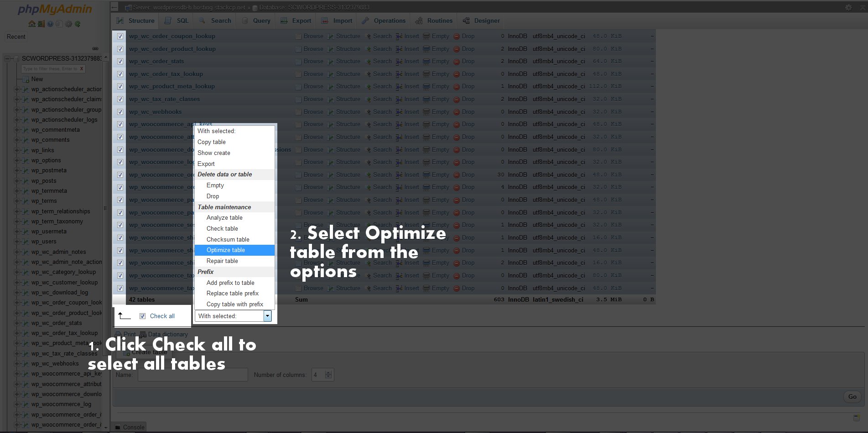Screen dimensions: 868x433
Task: Expand the wp_posts tree node
Action: coord(17,181)
